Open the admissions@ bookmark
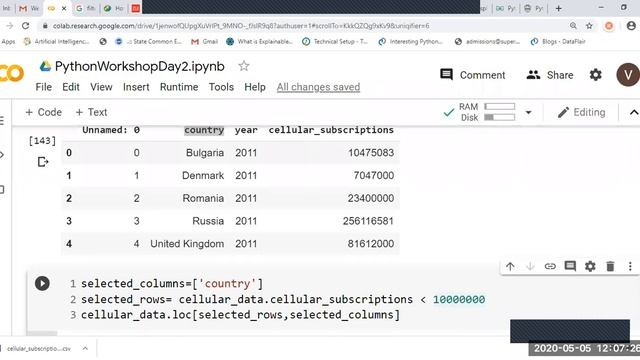The width and height of the screenshot is (640, 360). (x=487, y=42)
